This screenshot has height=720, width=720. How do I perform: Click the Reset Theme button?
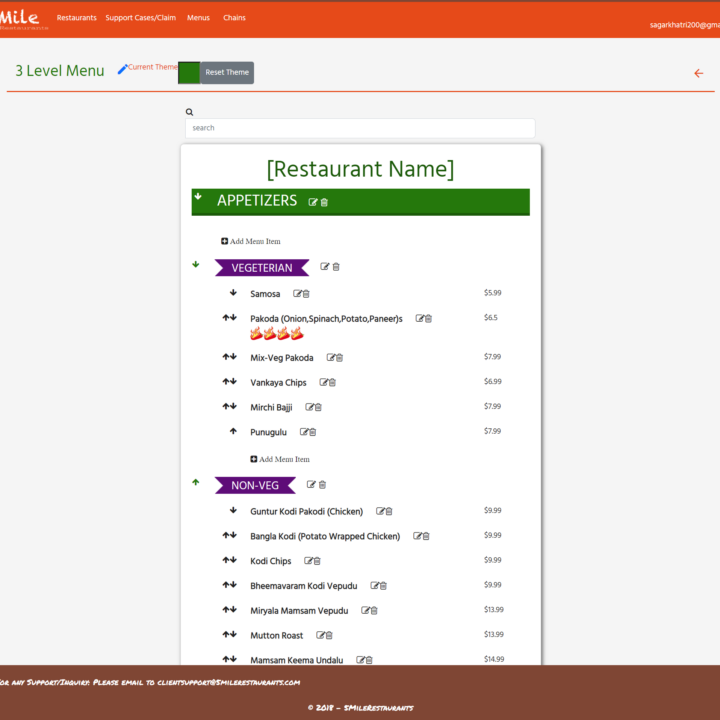click(x=227, y=73)
